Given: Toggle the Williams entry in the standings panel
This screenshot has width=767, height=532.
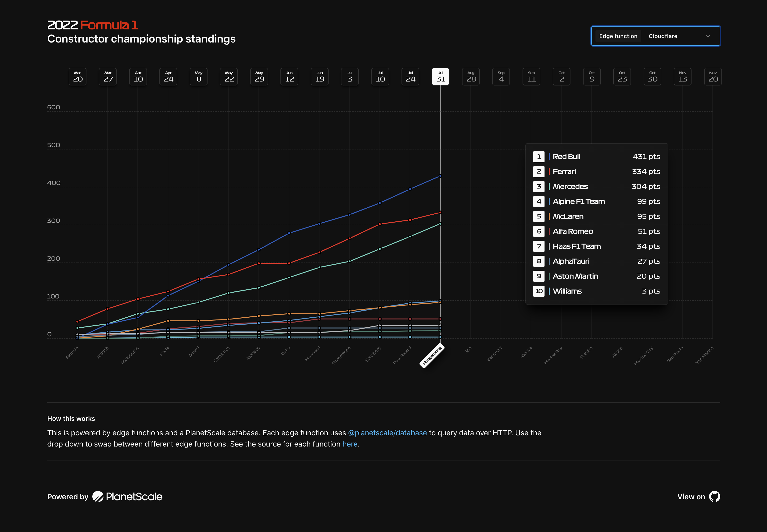Looking at the screenshot, I should click(597, 291).
